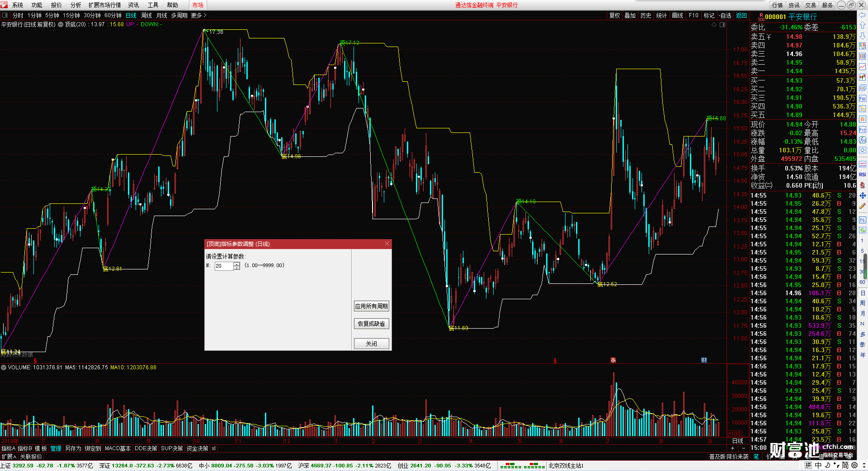868x471 pixels.
Task: Open the formula f(x) icon
Action: 863,139
